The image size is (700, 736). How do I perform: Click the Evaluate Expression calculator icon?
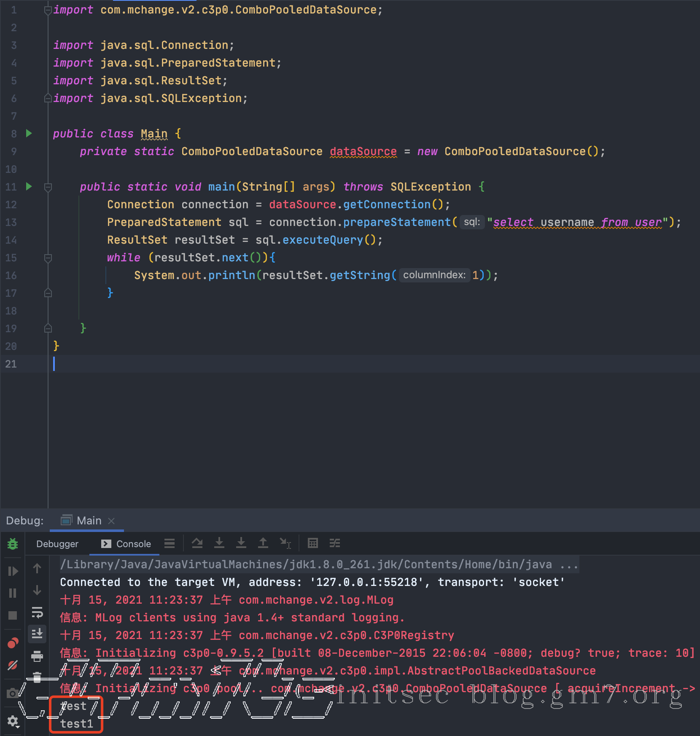tap(312, 543)
